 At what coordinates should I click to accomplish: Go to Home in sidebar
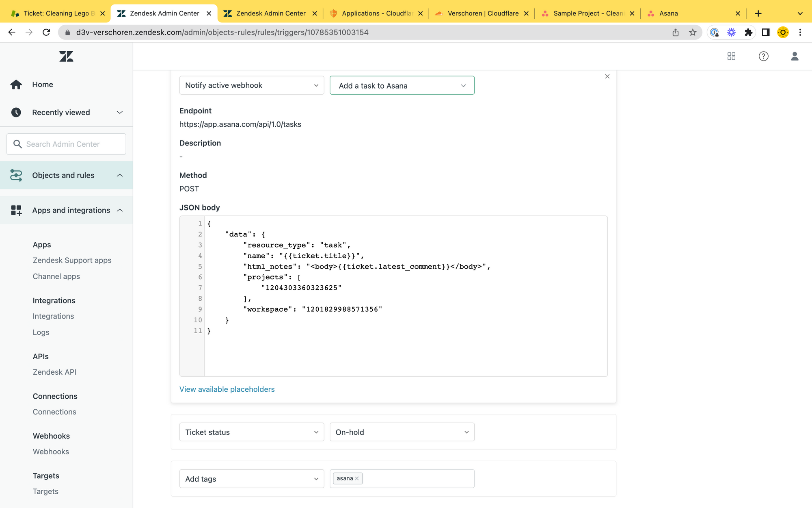(42, 85)
